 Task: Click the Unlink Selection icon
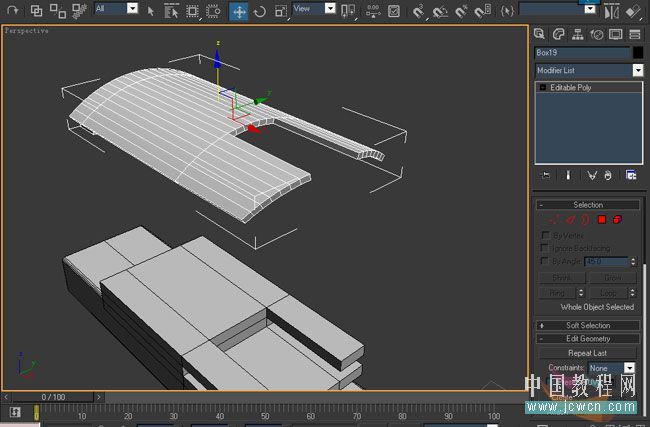(58, 11)
